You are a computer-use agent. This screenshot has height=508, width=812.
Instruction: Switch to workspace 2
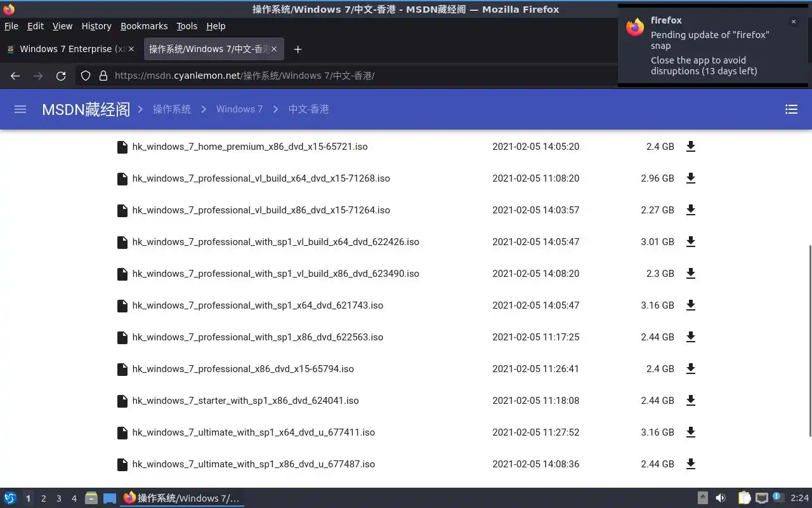pyautogui.click(x=43, y=498)
